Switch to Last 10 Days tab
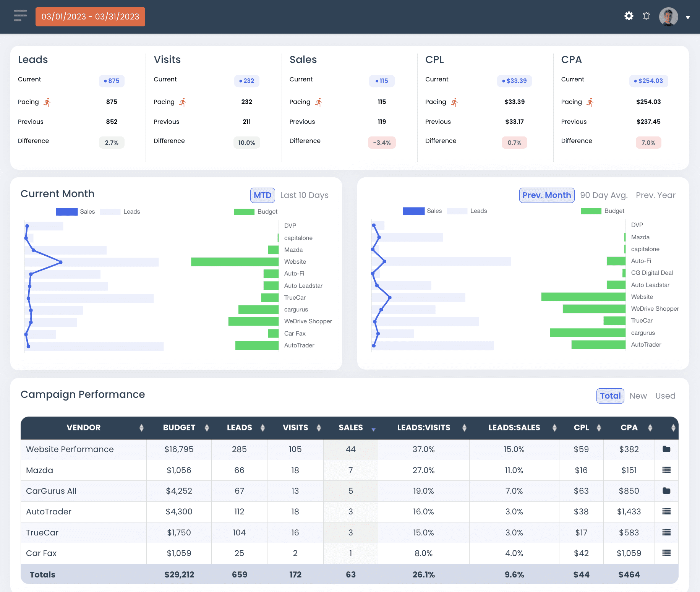The width and height of the screenshot is (700, 592). click(304, 195)
